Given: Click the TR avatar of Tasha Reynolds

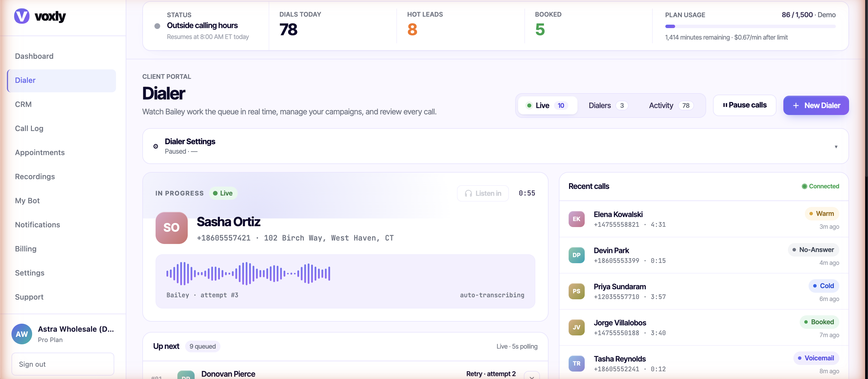Looking at the screenshot, I should (577, 364).
